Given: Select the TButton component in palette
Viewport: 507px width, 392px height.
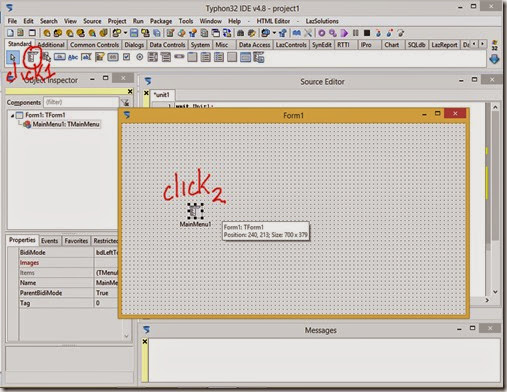Looking at the screenshot, I should coord(59,57).
